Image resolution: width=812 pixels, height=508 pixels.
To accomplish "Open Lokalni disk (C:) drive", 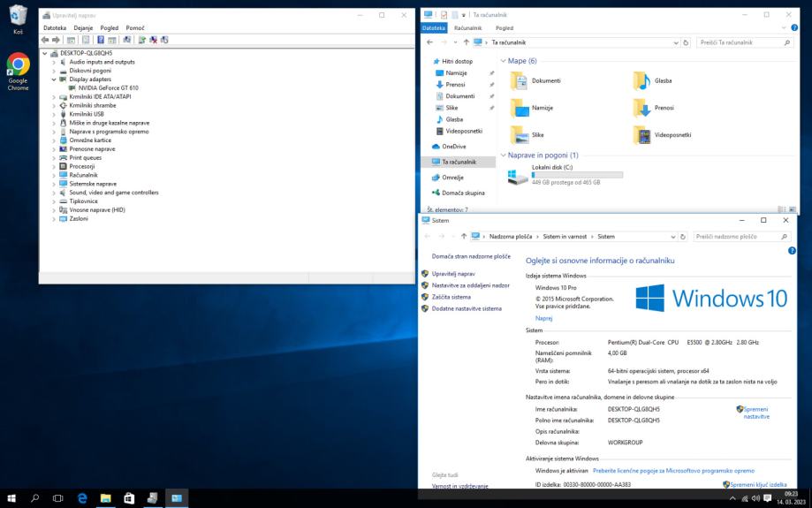I will click(565, 175).
